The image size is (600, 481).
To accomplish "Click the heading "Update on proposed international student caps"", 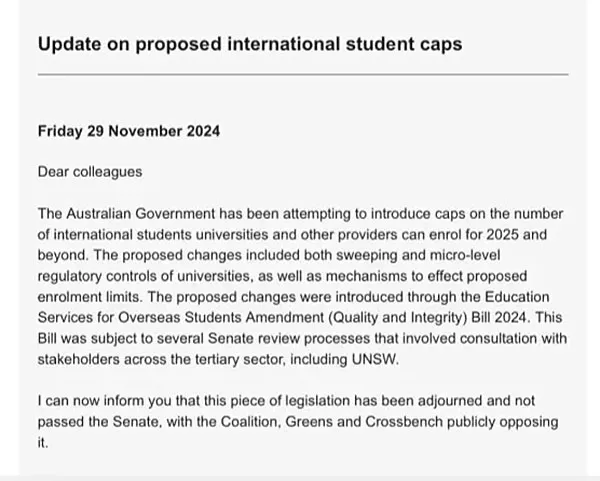I will click(249, 45).
